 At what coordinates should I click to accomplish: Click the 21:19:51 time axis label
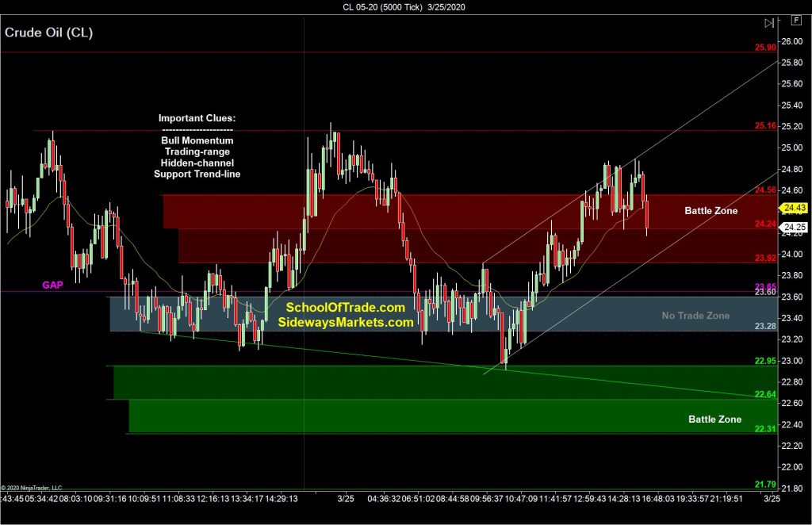point(726,499)
